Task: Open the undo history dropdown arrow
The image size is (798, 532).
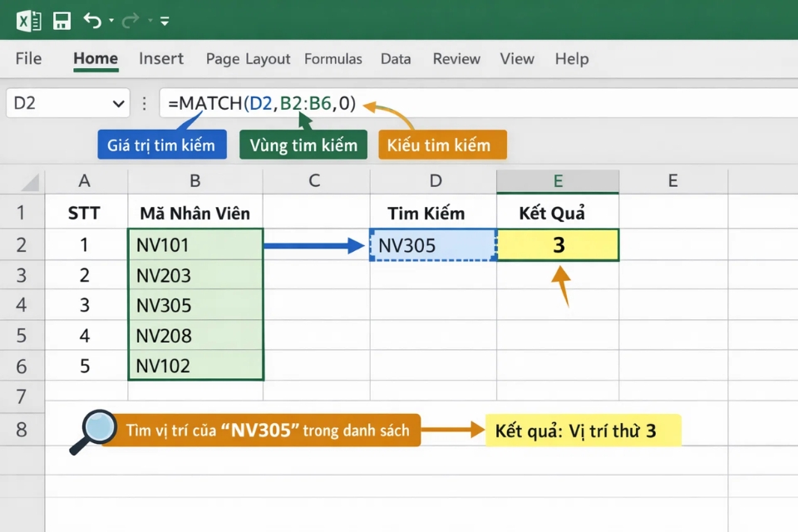Action: (x=111, y=22)
